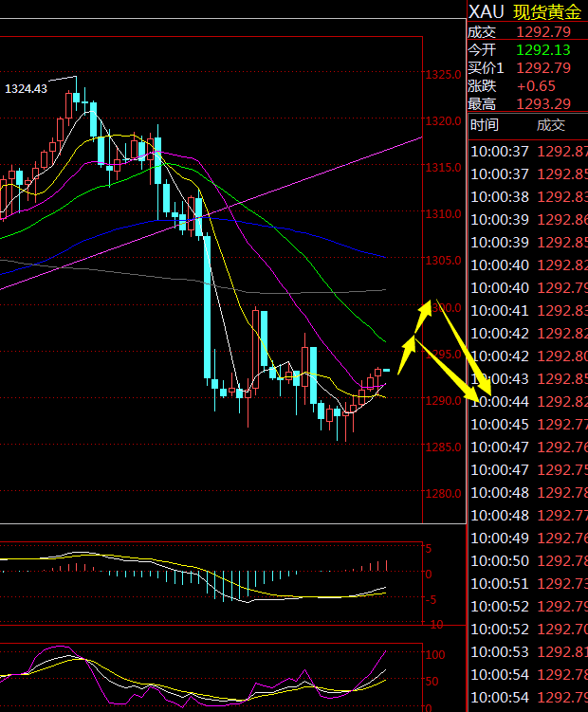Select the 涨跌 +0.65 row
Viewport: 588px width, 712px height.
pyautogui.click(x=527, y=86)
